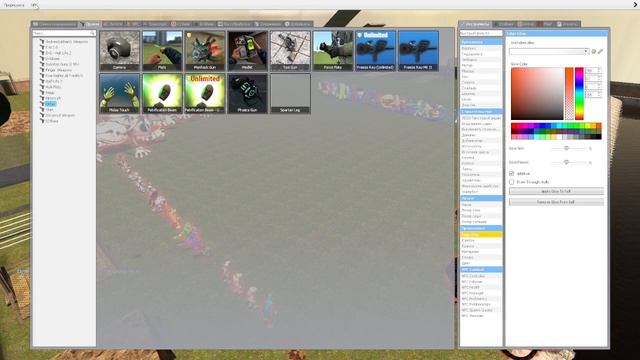The width and height of the screenshot is (640, 360).
Task: Choose the Phaser Gun icon
Action: click(x=247, y=93)
